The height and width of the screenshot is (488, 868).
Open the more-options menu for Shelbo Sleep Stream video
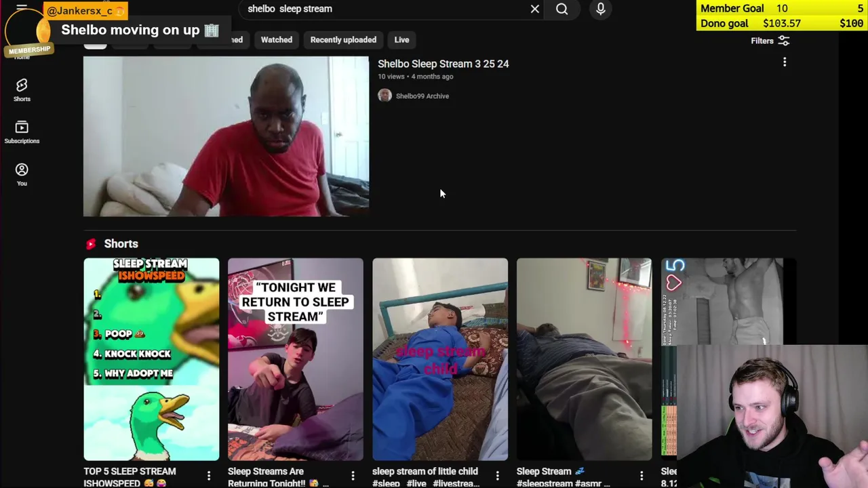[x=785, y=62]
